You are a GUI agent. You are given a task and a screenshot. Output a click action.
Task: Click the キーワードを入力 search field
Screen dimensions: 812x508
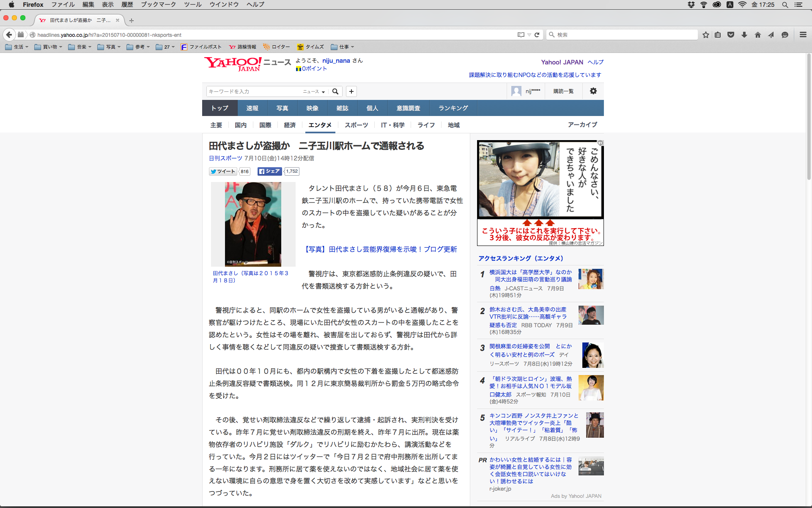coord(254,91)
